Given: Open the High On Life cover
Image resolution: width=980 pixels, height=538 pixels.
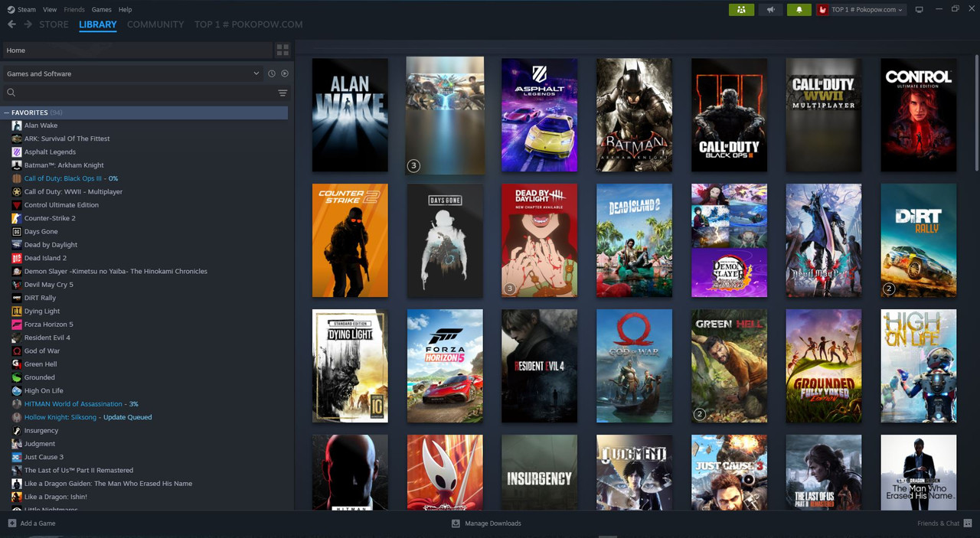Looking at the screenshot, I should tap(918, 366).
